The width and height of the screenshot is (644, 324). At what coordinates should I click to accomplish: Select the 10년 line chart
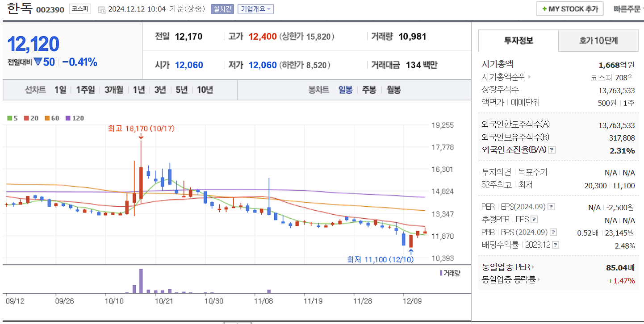tap(205, 90)
